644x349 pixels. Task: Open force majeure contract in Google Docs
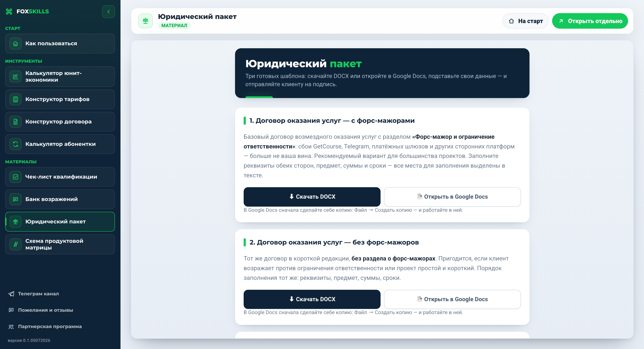point(452,197)
